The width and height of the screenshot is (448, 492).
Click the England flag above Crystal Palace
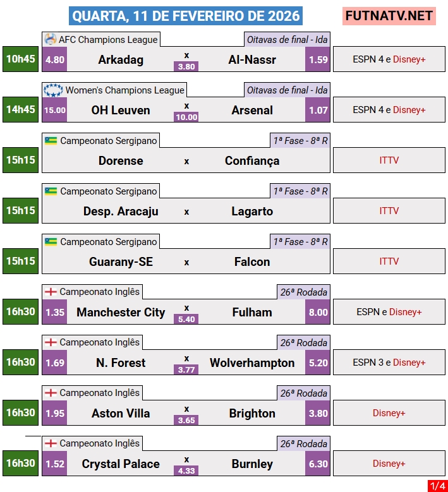(x=51, y=444)
